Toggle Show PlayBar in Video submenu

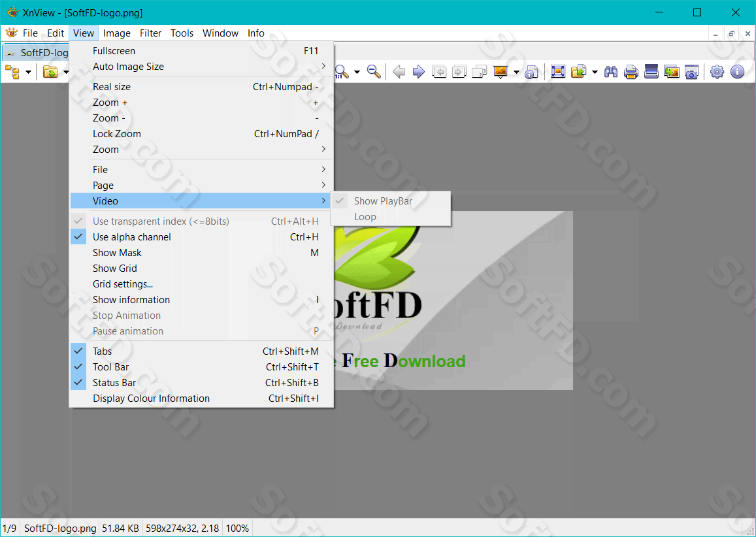[391, 201]
